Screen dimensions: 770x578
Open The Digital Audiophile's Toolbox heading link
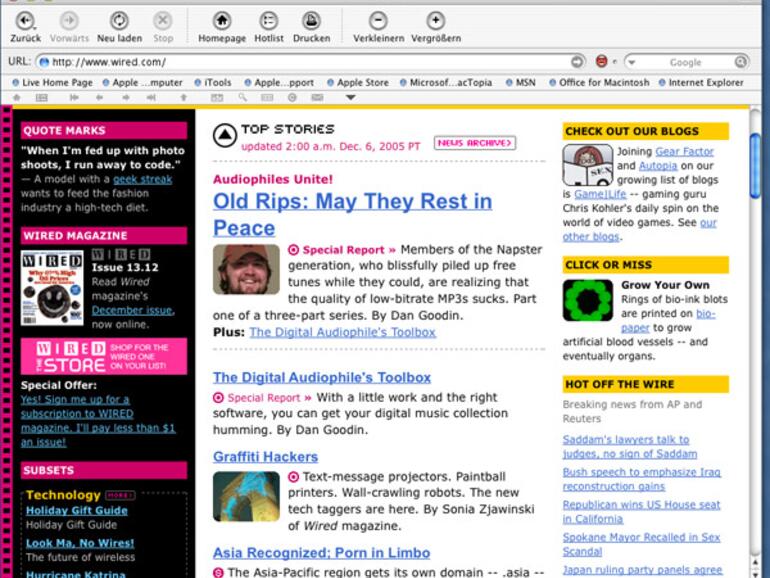click(x=322, y=377)
